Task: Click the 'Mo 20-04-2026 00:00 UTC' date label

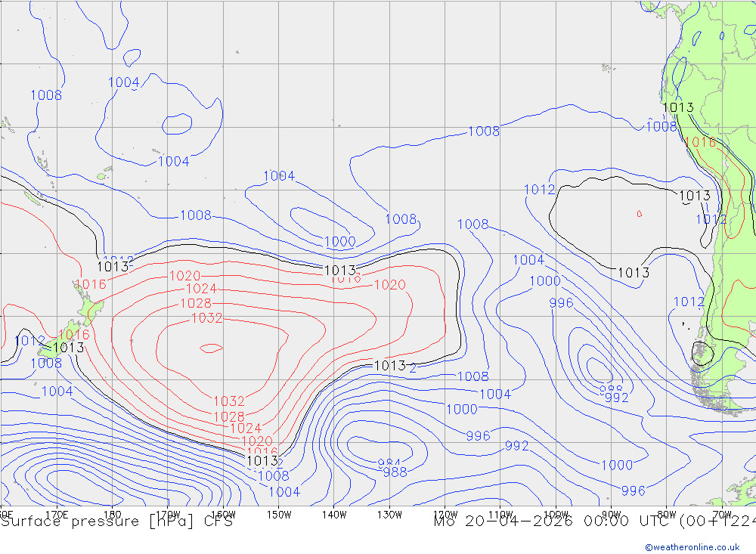Action: (553, 522)
